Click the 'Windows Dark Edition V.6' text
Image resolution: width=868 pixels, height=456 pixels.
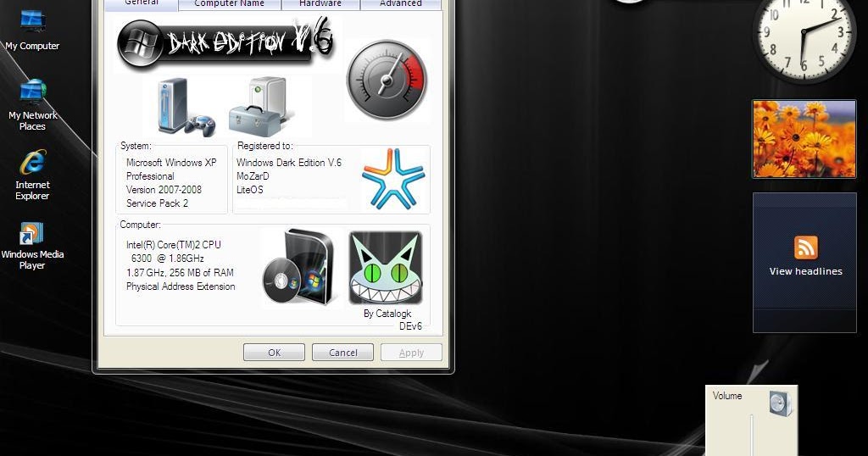click(289, 163)
